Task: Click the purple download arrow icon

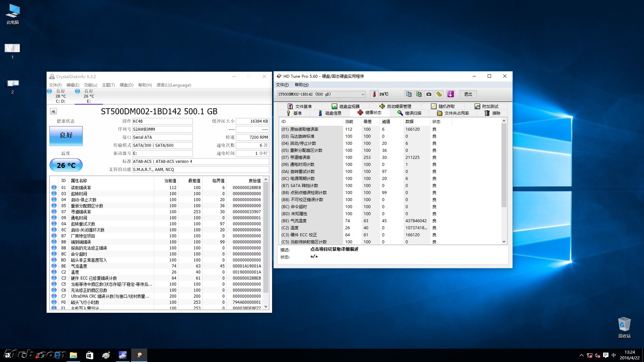Action: [450, 94]
